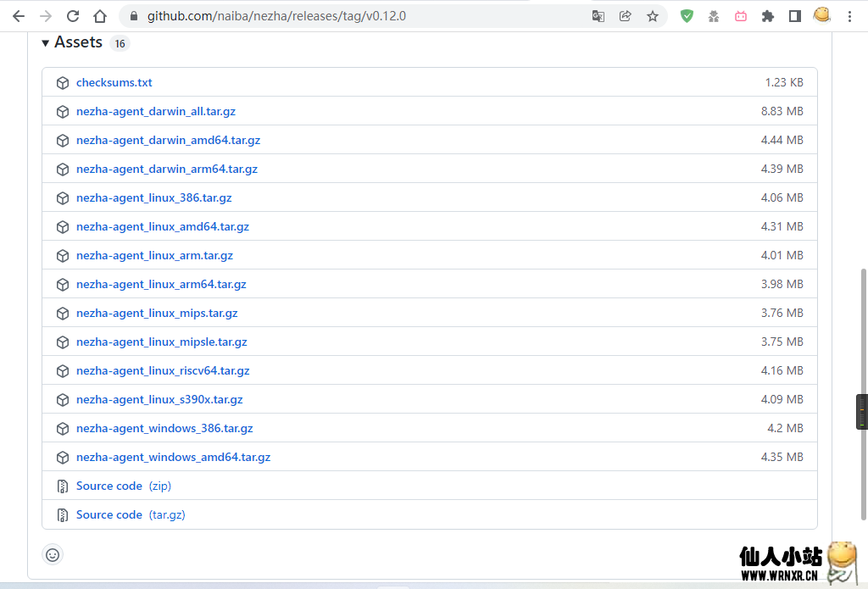Click the Assets count badge 16
Image resolution: width=868 pixels, height=589 pixels.
120,43
